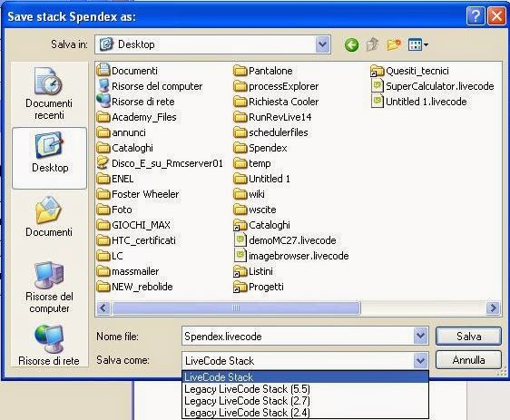Image resolution: width=510 pixels, height=420 pixels.
Task: Open Documenti recenti in the places bar
Action: click(x=49, y=93)
